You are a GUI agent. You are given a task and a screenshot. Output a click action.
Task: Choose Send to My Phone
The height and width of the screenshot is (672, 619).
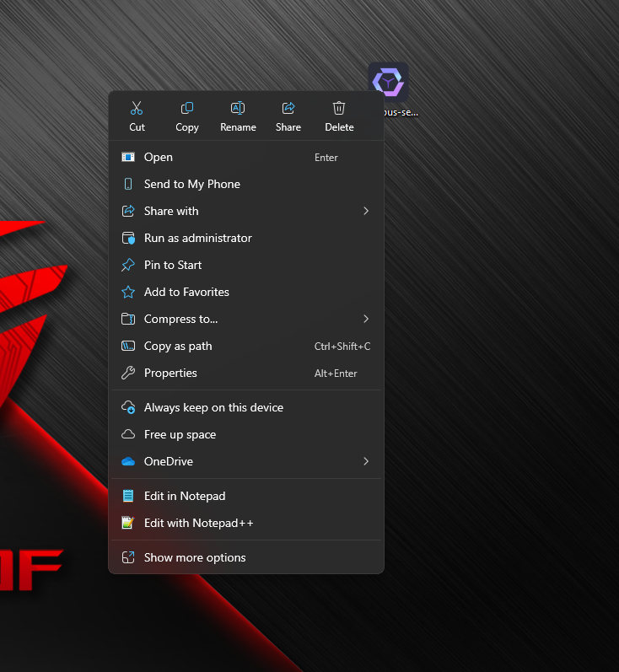pyautogui.click(x=191, y=184)
